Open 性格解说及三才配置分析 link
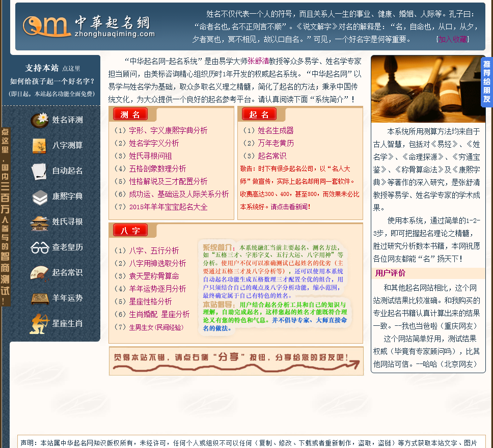Screen dimensions: 493x448 click(x=168, y=181)
